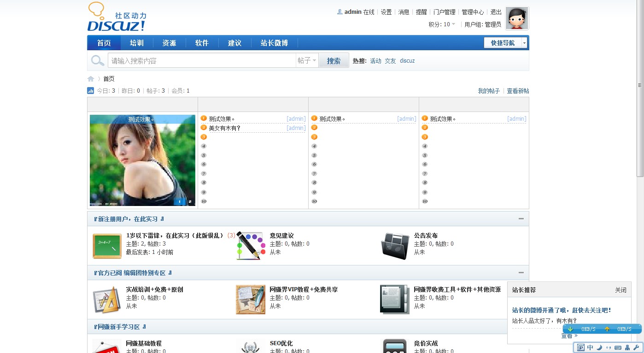Open the 网赚基础教程 red sign icon

tap(107, 346)
